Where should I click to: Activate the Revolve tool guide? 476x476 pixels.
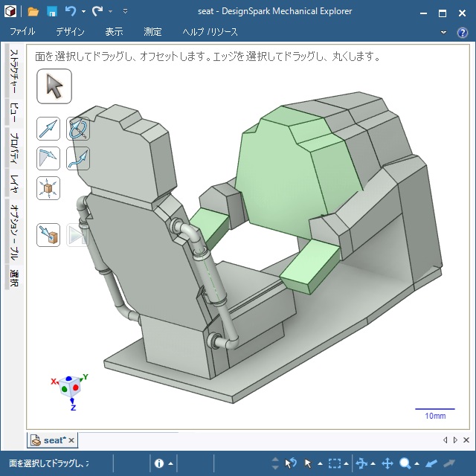coord(78,129)
